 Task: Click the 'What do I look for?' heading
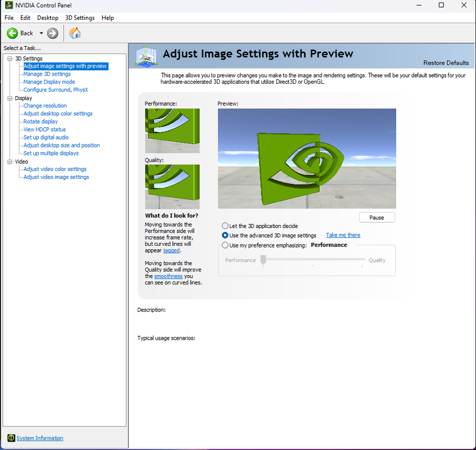[x=171, y=215]
